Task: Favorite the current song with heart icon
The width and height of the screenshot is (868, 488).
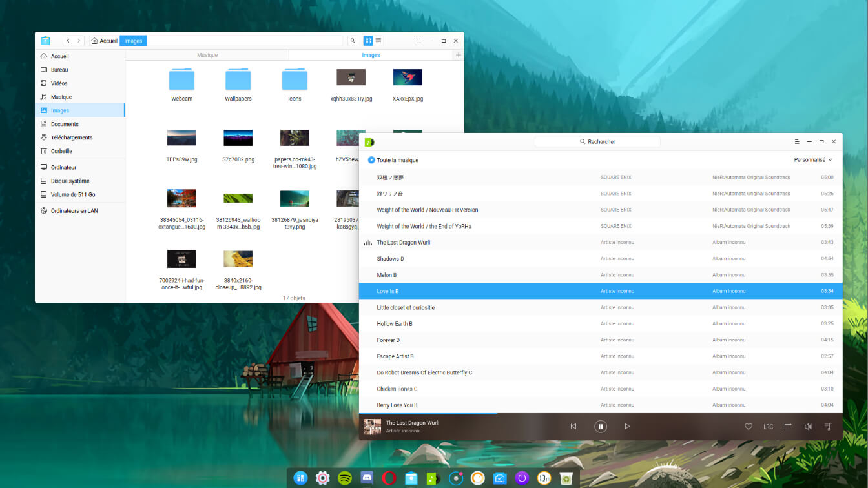Action: 749,427
